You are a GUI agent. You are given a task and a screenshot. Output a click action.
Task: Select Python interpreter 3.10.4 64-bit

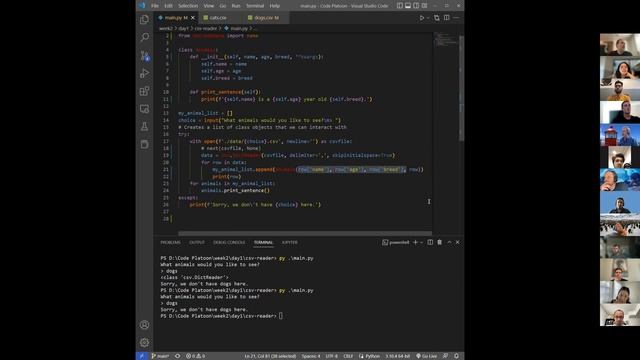(398, 356)
